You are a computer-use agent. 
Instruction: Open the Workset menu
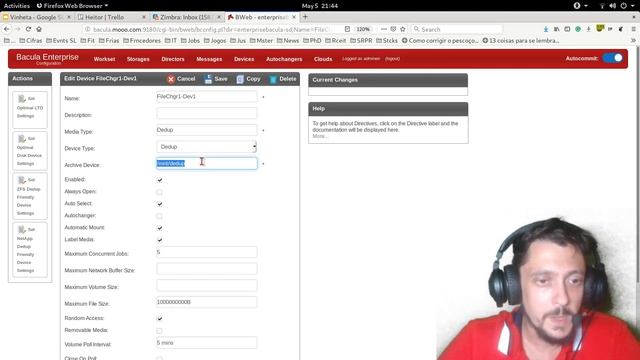point(104,59)
